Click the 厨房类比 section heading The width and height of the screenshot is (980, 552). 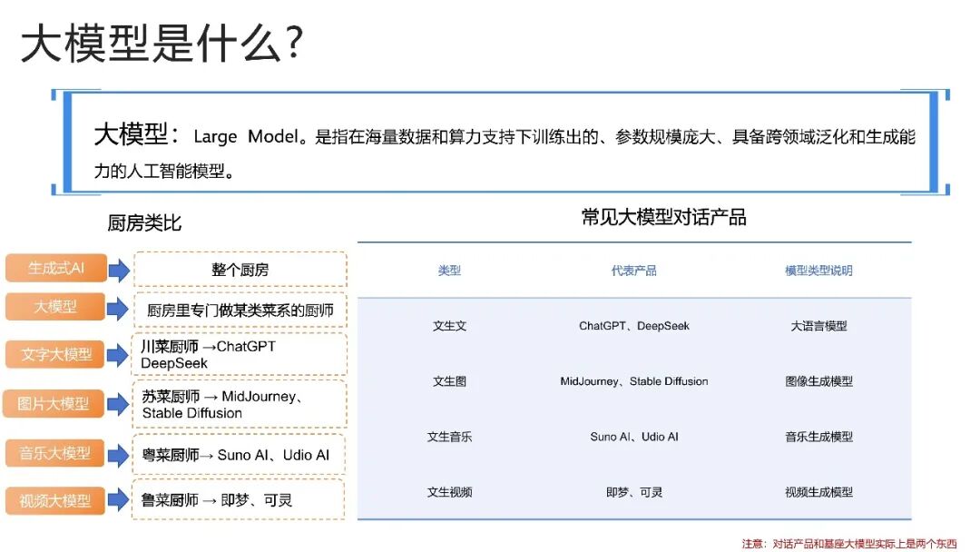144,222
